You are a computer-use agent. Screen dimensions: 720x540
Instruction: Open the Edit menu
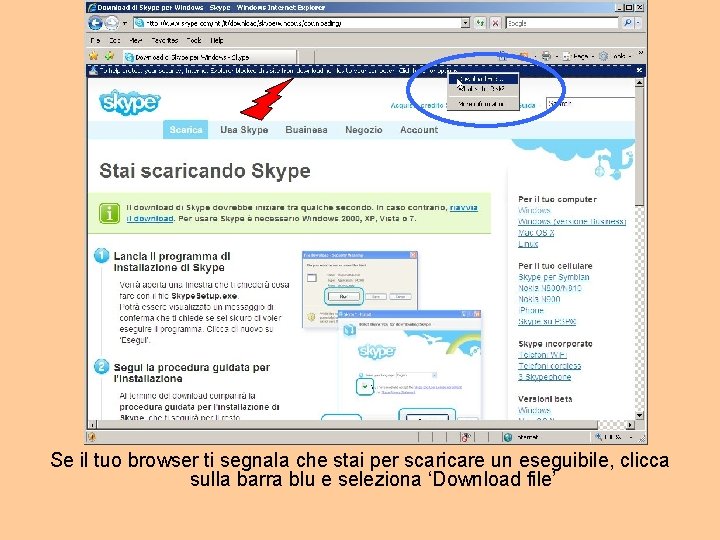115,40
